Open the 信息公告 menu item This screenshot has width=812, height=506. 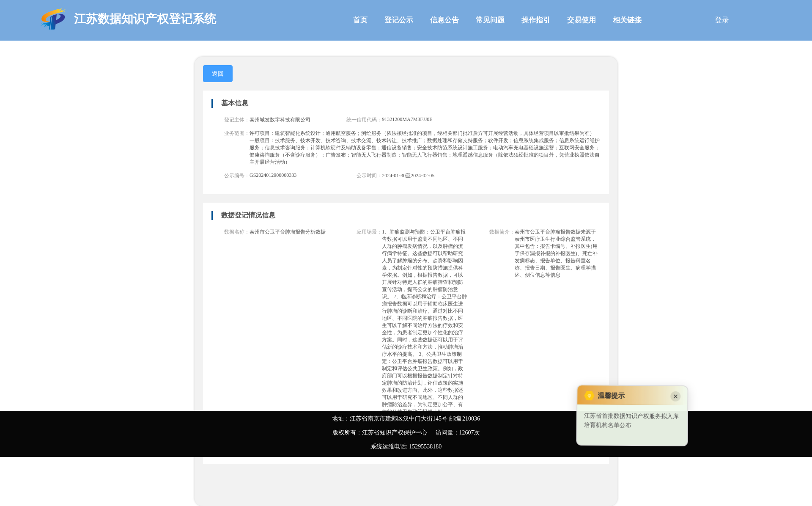pos(444,20)
